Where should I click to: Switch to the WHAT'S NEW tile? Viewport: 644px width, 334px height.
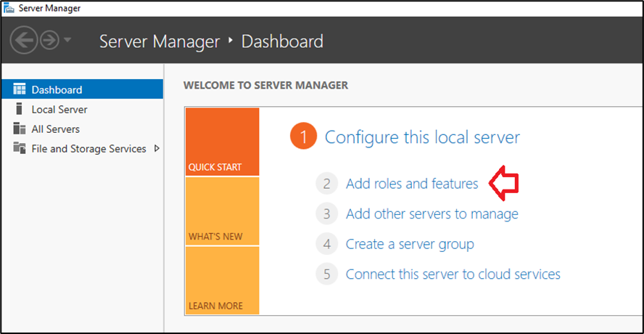tap(222, 211)
